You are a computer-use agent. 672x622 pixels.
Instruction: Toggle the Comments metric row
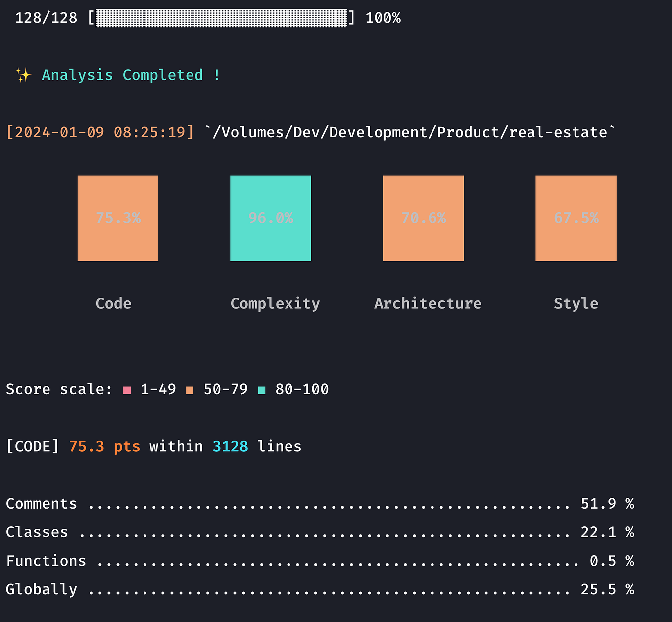click(x=42, y=503)
